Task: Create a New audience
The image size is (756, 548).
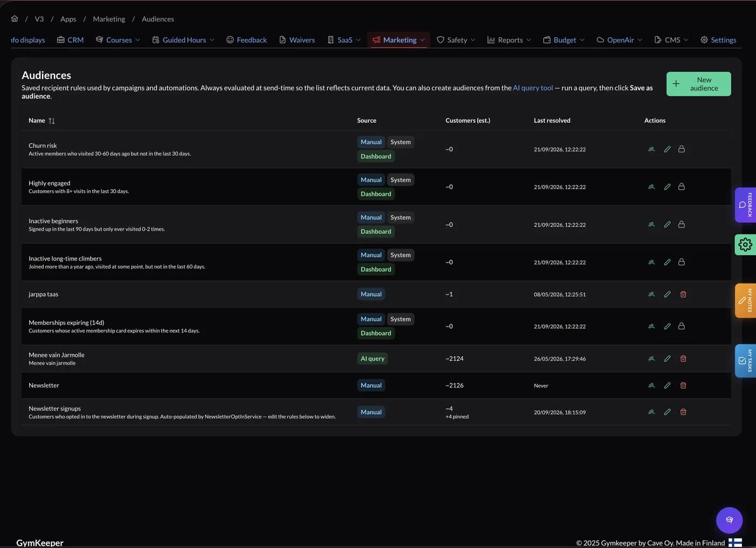Action: point(698,84)
